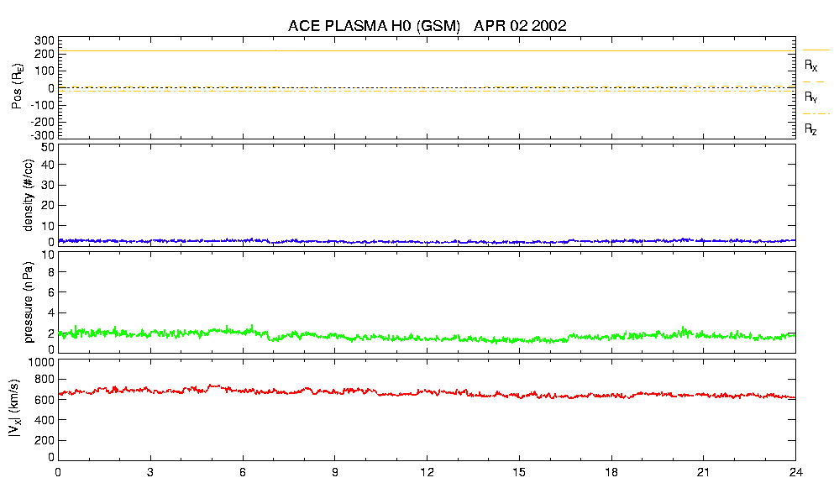Image resolution: width=834 pixels, height=504 pixels.
Task: Click the green pressure trace
Action: tap(420, 338)
